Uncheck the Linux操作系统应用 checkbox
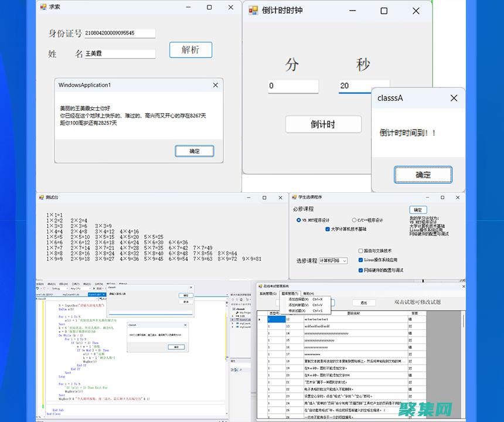Viewport: 504px width, 422px height. coord(360,260)
